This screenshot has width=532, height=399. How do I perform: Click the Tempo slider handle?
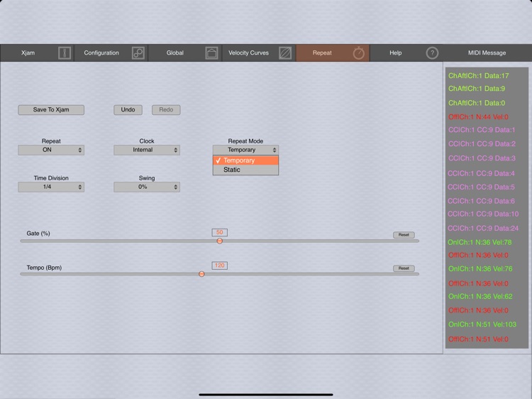coord(201,274)
